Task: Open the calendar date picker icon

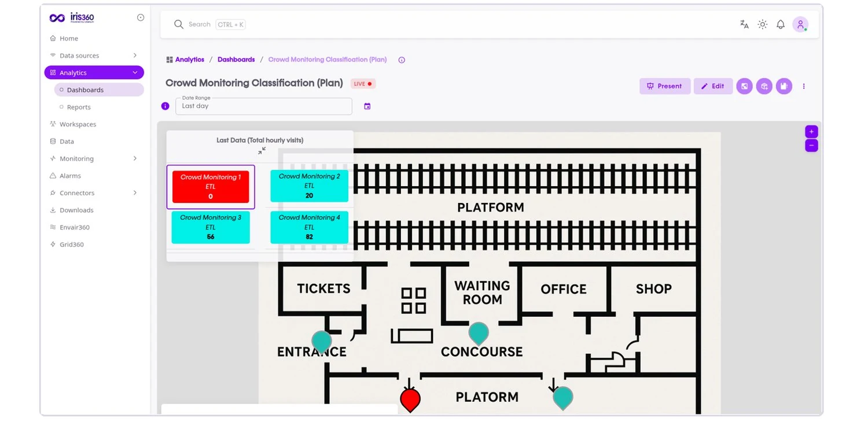Action: (367, 106)
